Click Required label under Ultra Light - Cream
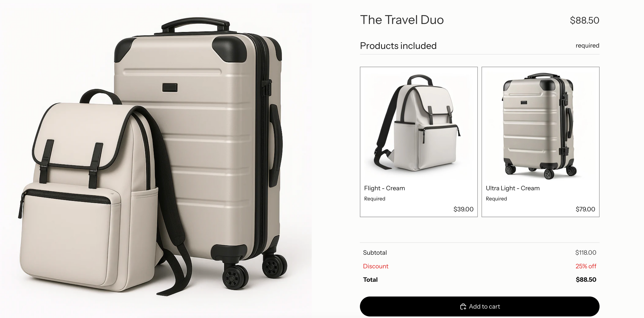Screen dimensions: 644x318 click(496, 198)
